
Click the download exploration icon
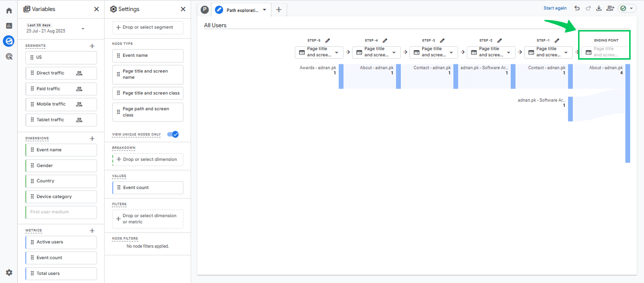[599, 8]
